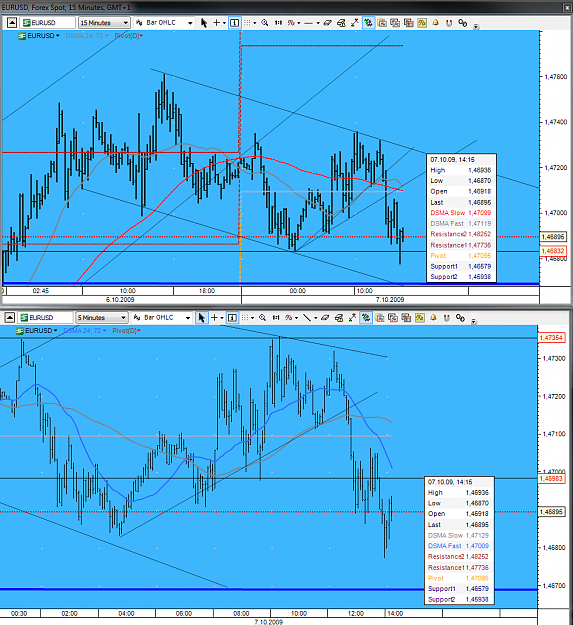Click the yellow indicator template icon in 5 Minutes toolbar
The image size is (573, 625).
[x=420, y=318]
